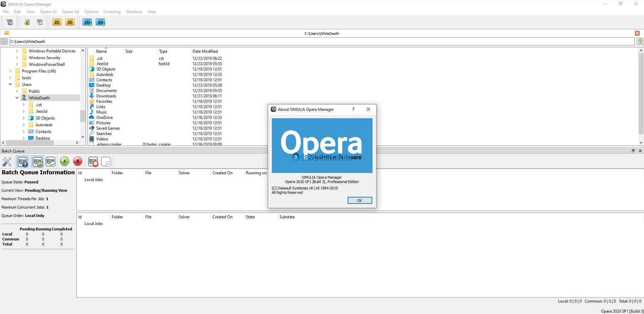Viewport: 644px width, 314px height.
Task: Click the Saved Games icon in file list
Action: (92, 128)
